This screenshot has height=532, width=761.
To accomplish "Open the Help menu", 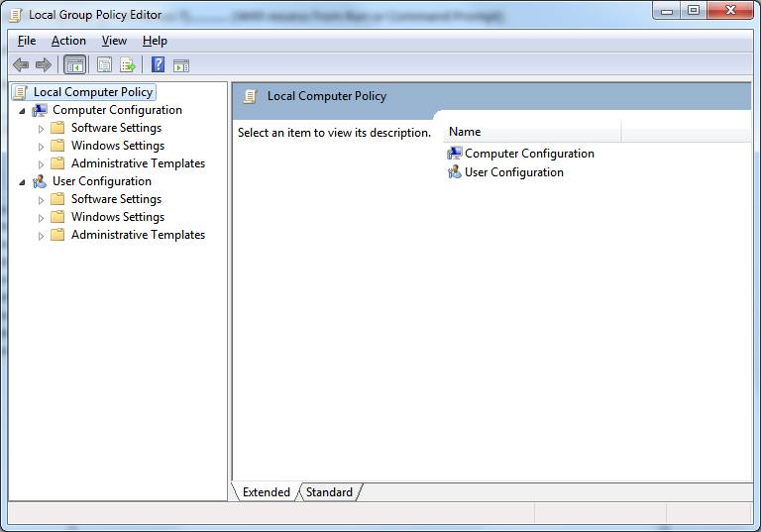I will coord(155,41).
